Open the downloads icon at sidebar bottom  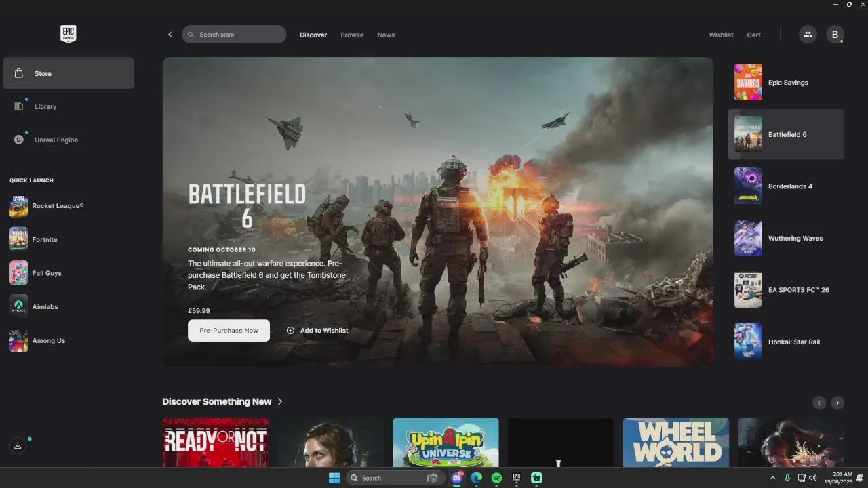[18, 445]
